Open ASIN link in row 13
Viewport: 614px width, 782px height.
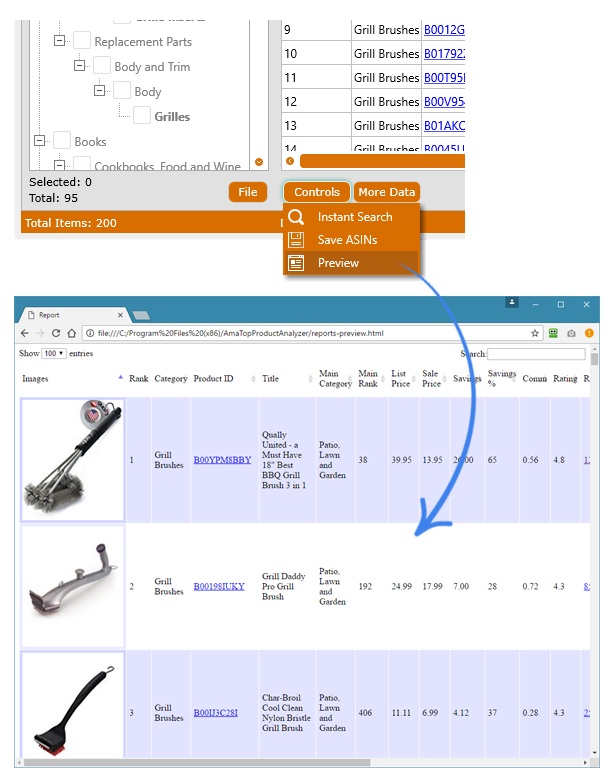click(444, 126)
